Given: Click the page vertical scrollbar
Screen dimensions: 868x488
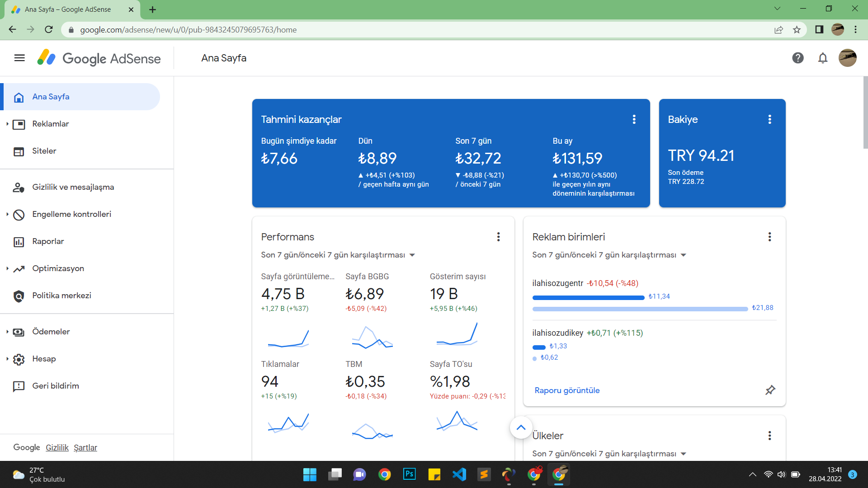Looking at the screenshot, I should [x=865, y=112].
